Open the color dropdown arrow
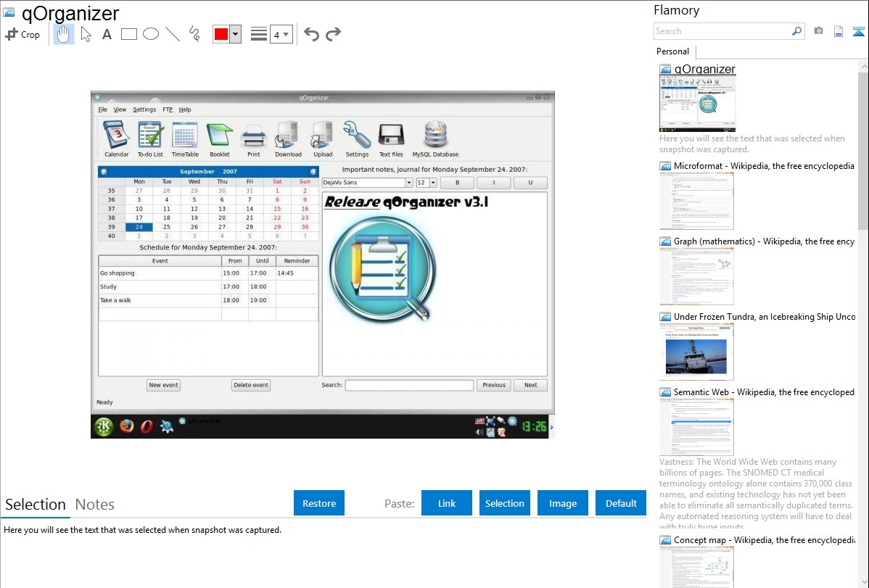The width and height of the screenshot is (869, 588). (236, 34)
